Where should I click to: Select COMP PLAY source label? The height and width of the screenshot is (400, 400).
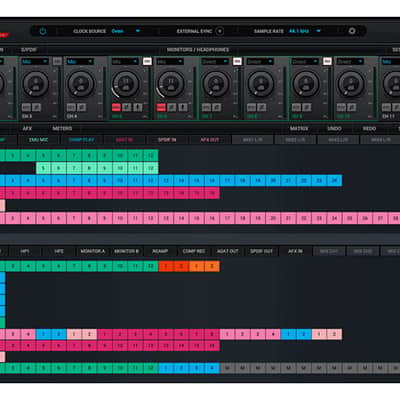pos(82,140)
